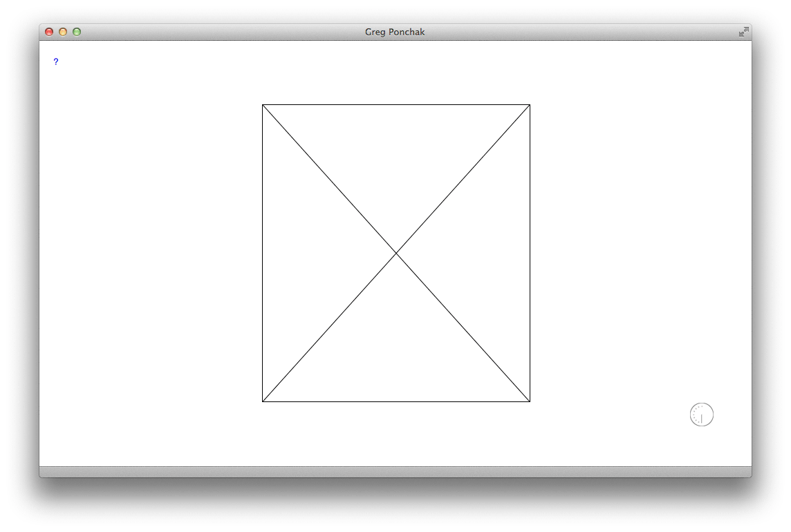This screenshot has height=532, width=791.
Task: Click the placeholder box's top-left corner
Action: [x=263, y=105]
